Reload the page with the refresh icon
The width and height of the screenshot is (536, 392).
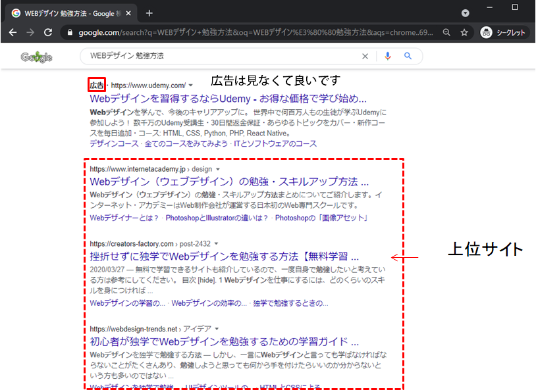pyautogui.click(x=48, y=32)
